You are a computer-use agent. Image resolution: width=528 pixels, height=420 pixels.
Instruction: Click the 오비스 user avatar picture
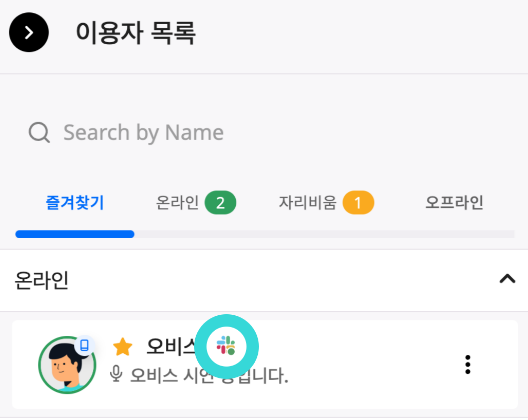click(67, 365)
